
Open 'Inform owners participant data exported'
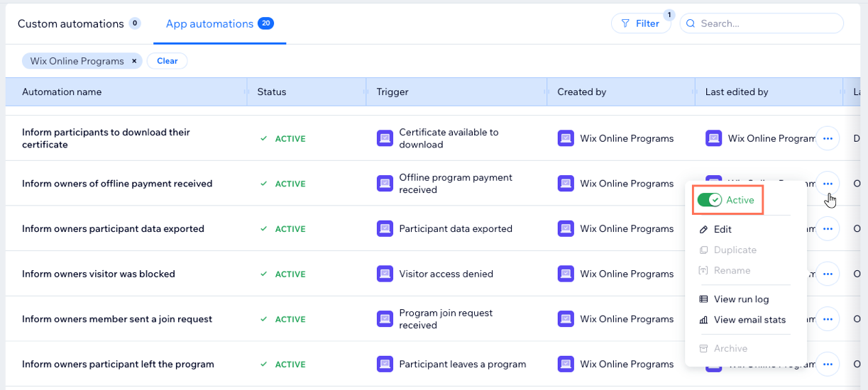point(113,228)
